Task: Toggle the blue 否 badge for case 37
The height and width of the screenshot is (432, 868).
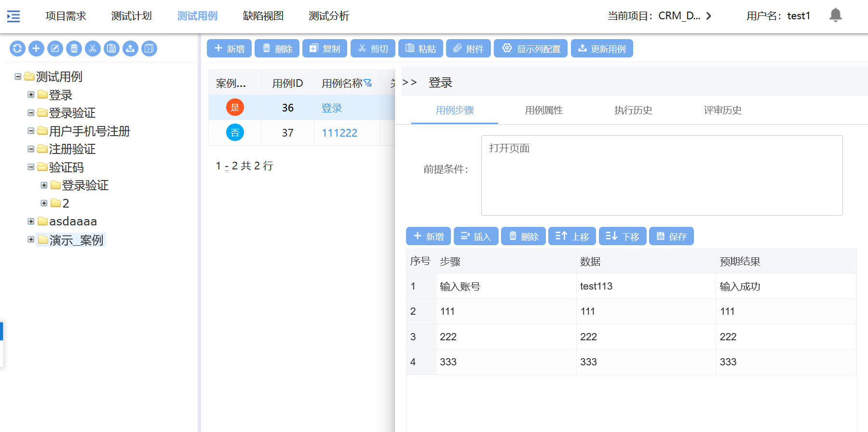Action: pos(235,132)
